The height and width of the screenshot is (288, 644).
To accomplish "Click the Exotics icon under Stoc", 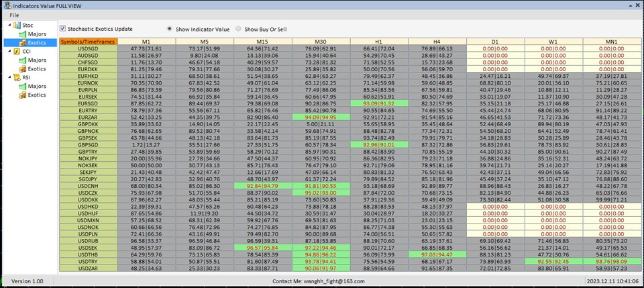I will pos(22,43).
